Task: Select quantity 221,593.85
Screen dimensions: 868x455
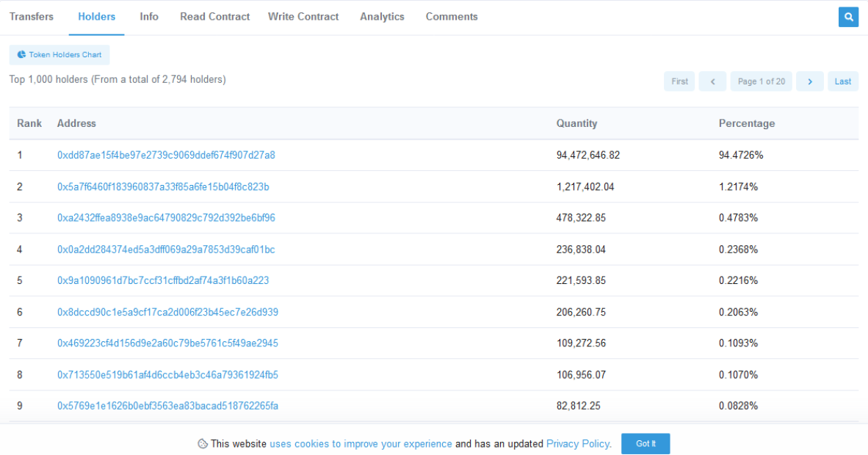Action: pos(581,280)
